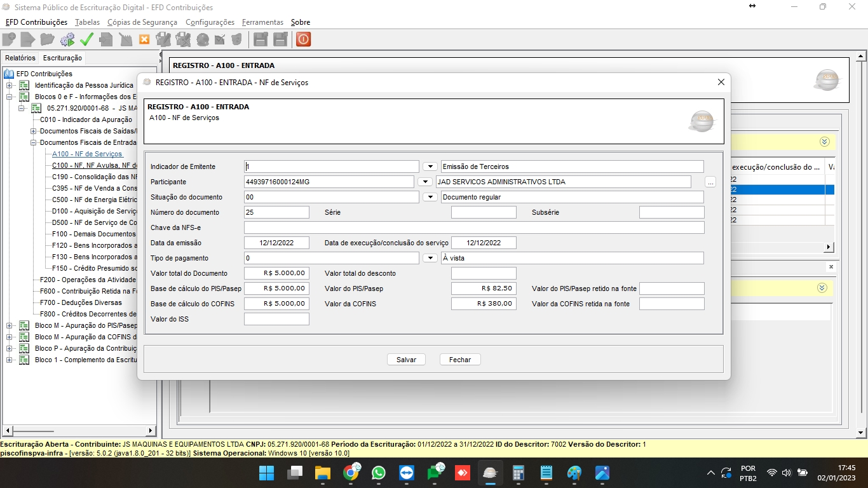Open WhatsApp from the taskbar

coord(379,473)
